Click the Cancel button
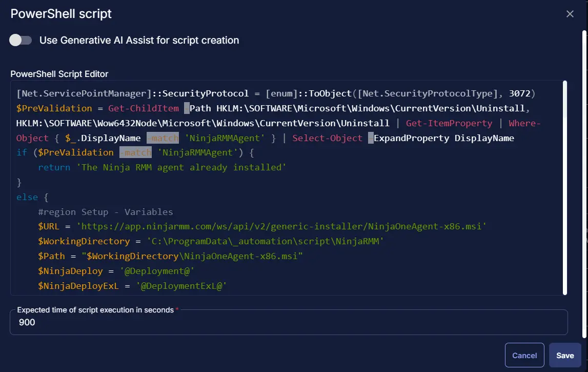The width and height of the screenshot is (588, 372). [524, 355]
